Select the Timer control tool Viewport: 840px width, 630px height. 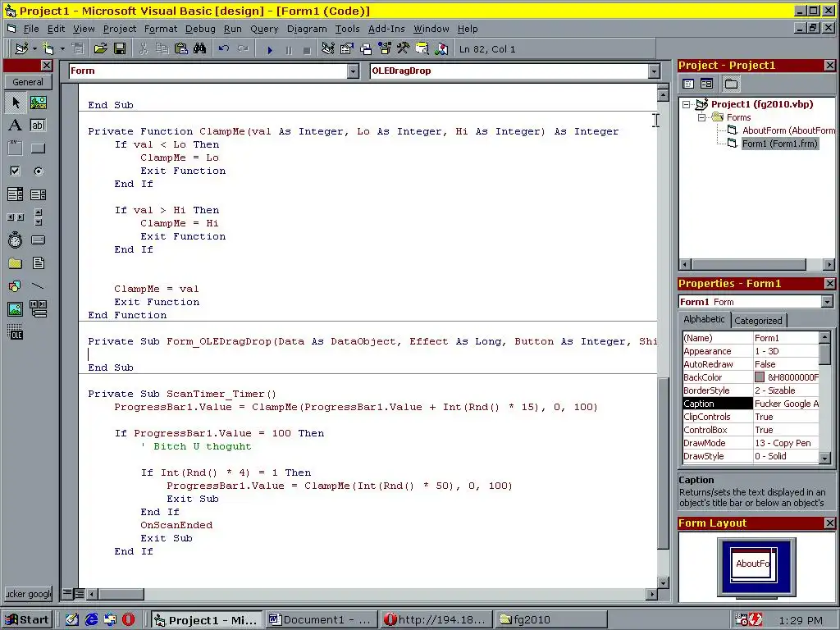click(x=16, y=240)
